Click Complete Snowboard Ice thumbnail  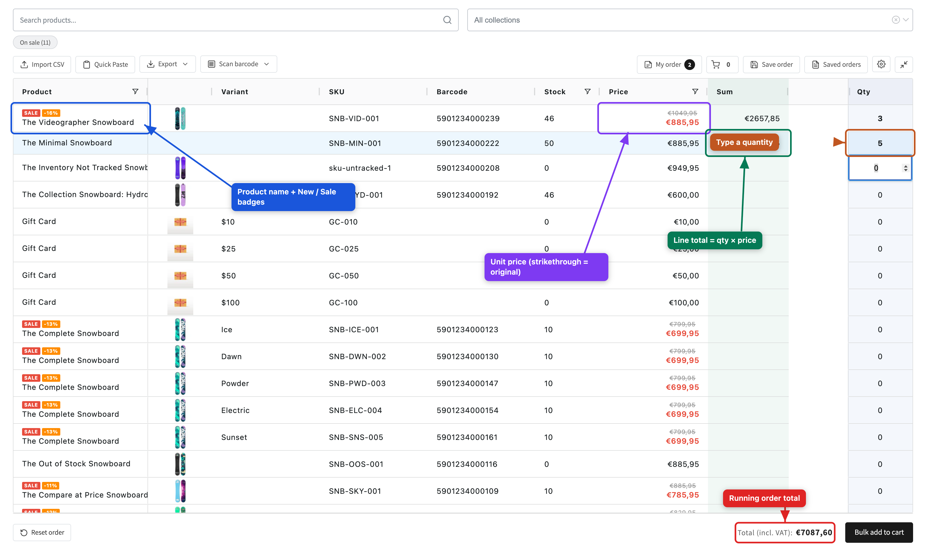coord(180,330)
